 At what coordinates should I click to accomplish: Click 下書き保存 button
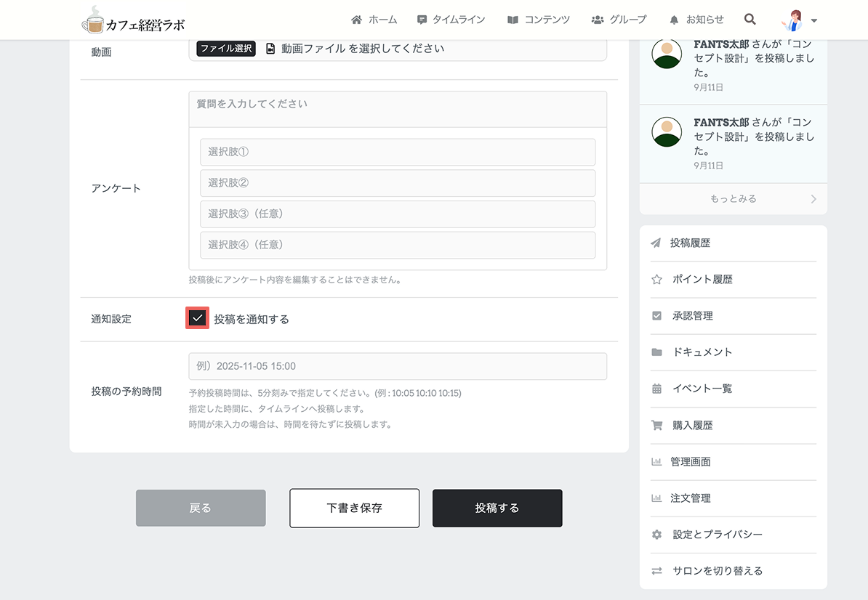tap(354, 508)
